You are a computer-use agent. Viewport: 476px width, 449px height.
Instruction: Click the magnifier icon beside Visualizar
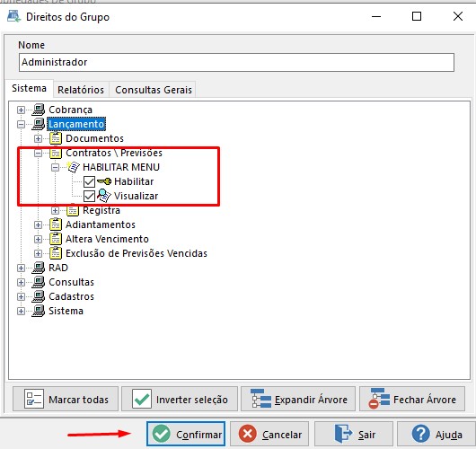104,196
